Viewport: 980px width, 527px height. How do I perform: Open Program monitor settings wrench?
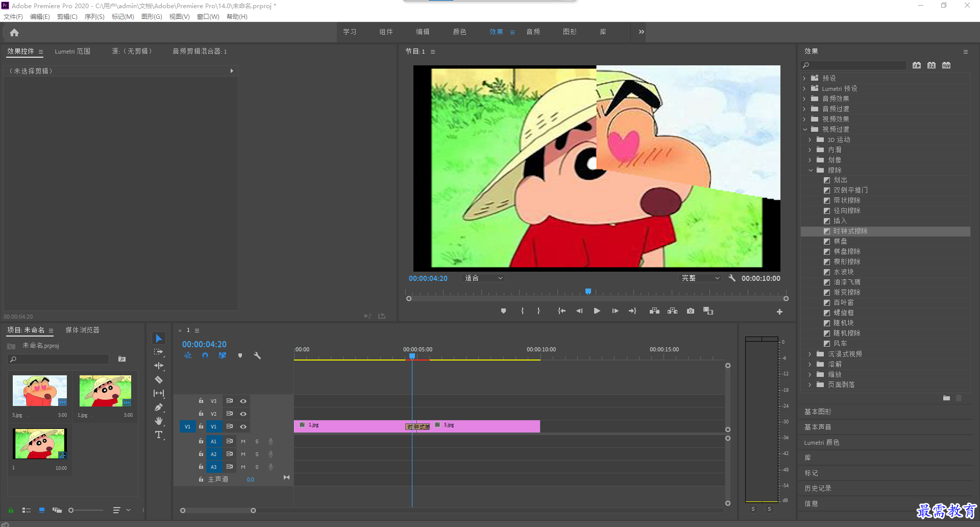point(732,278)
